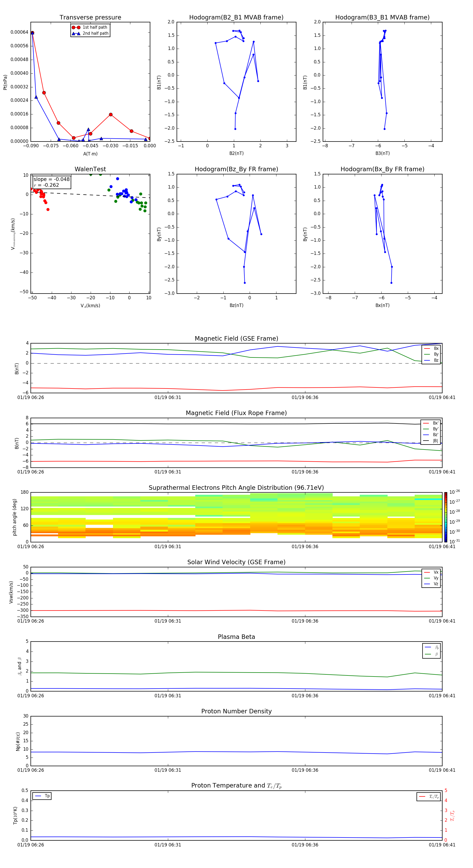The width and height of the screenshot is (473, 868).
Task: Click '01/19 06:31' tick under Plasma Beta
Action: [168, 696]
